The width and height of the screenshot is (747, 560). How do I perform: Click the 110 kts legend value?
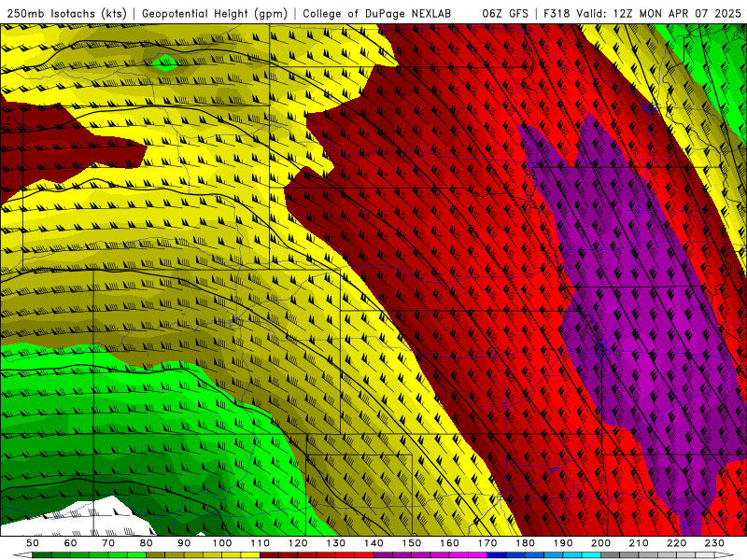point(261,543)
